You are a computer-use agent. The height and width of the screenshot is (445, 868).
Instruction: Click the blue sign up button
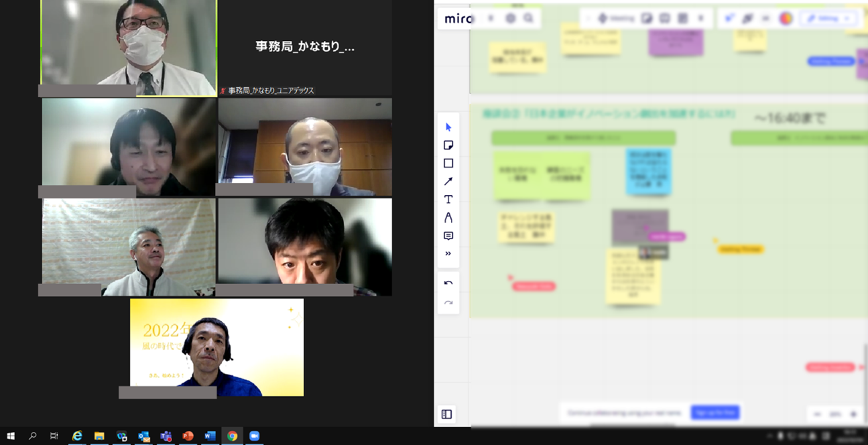715,413
